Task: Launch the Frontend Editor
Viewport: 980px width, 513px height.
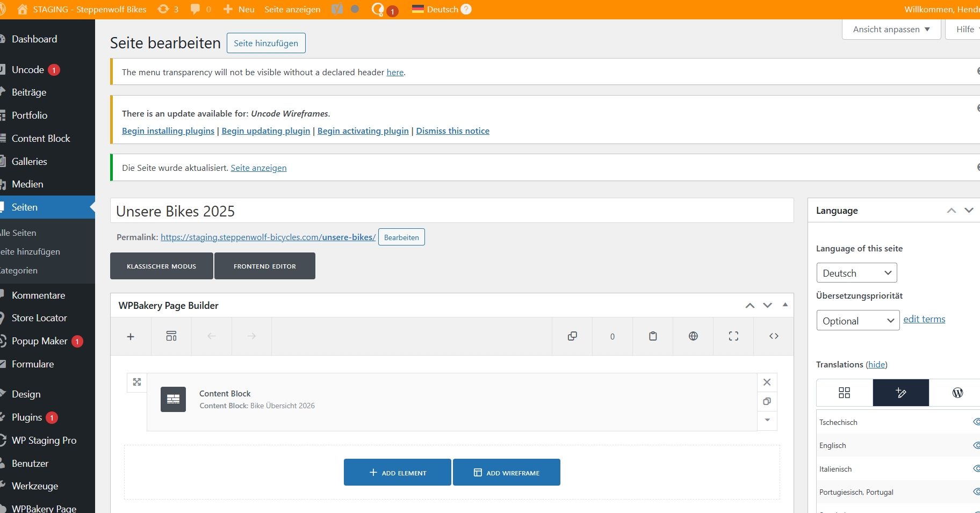Action: coord(265,266)
